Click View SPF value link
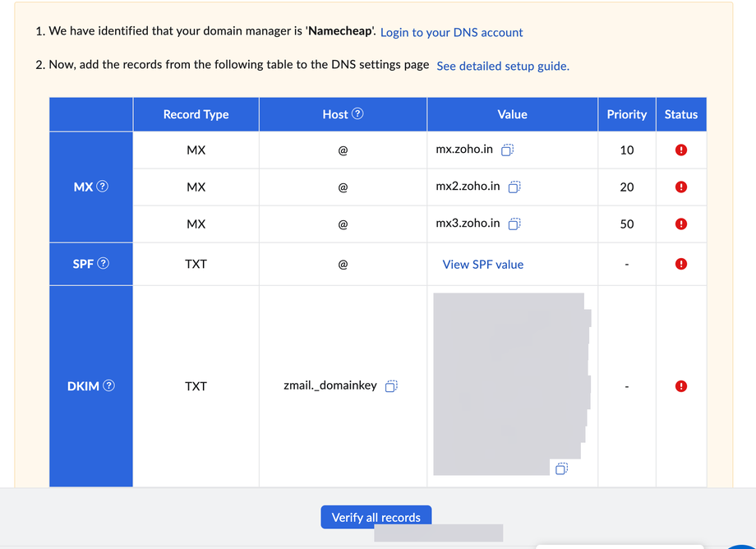This screenshot has width=756, height=549. click(x=482, y=264)
